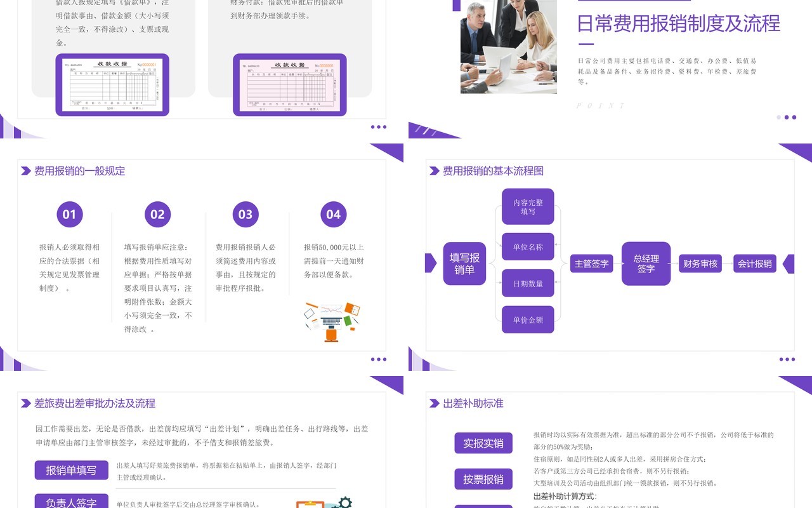Click the paragraph starting 日常公司费用主要包括

(x=667, y=71)
